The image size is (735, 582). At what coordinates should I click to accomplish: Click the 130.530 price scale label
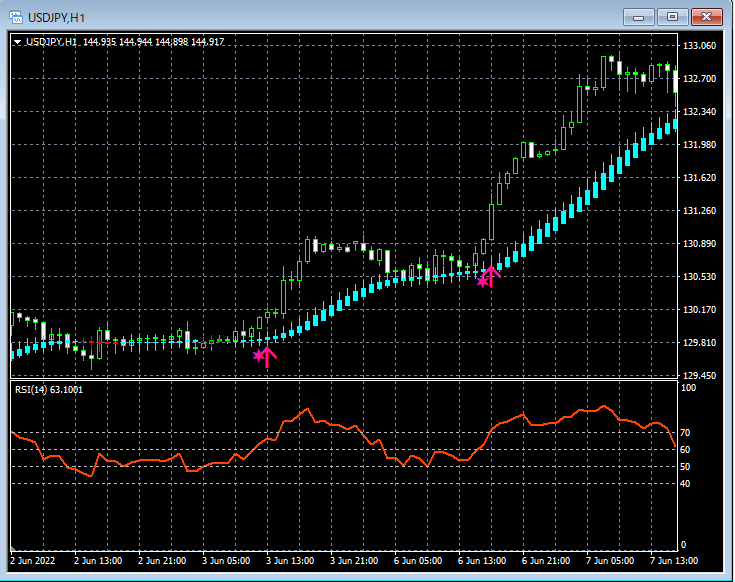(699, 276)
